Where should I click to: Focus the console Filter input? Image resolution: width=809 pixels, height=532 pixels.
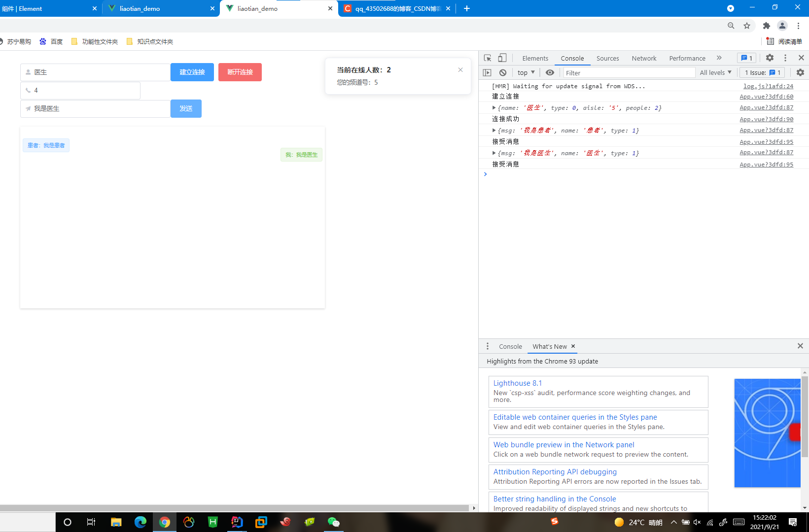pyautogui.click(x=629, y=73)
